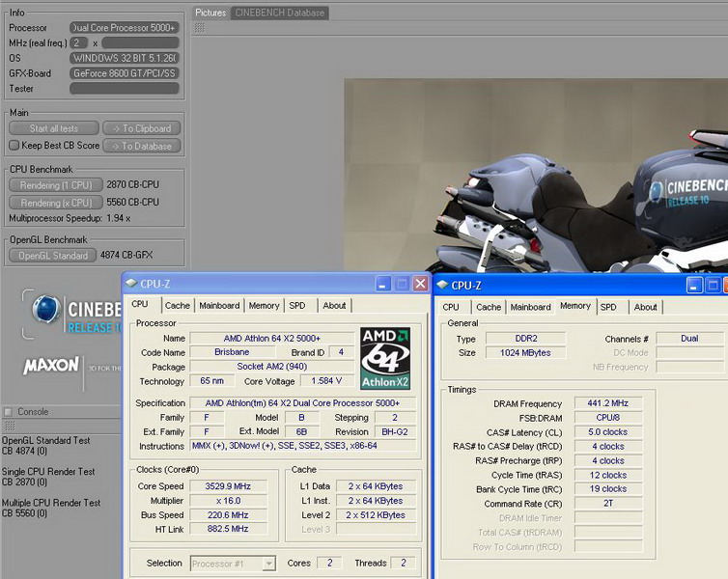Open SPD tab in right CPU-Z window
The height and width of the screenshot is (579, 728).
coord(608,307)
